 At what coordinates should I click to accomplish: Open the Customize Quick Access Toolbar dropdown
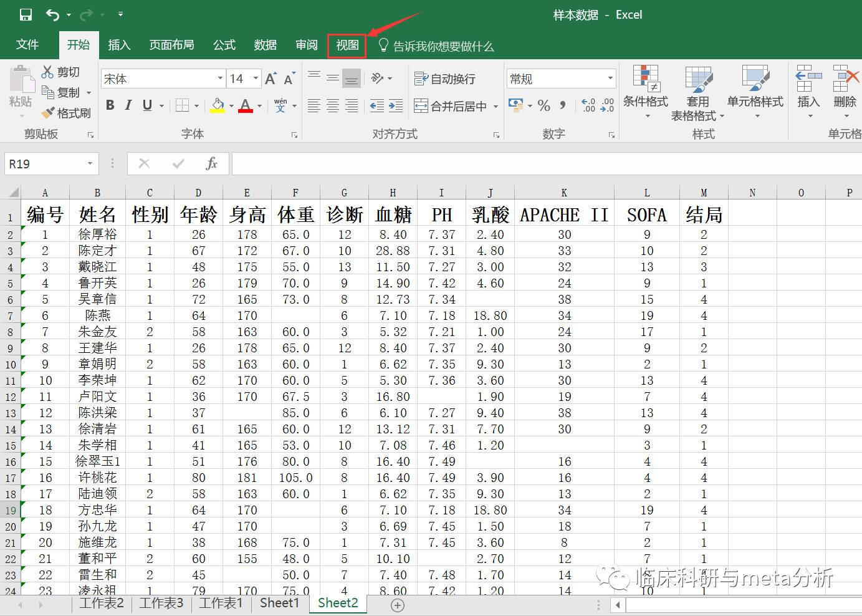tap(120, 14)
